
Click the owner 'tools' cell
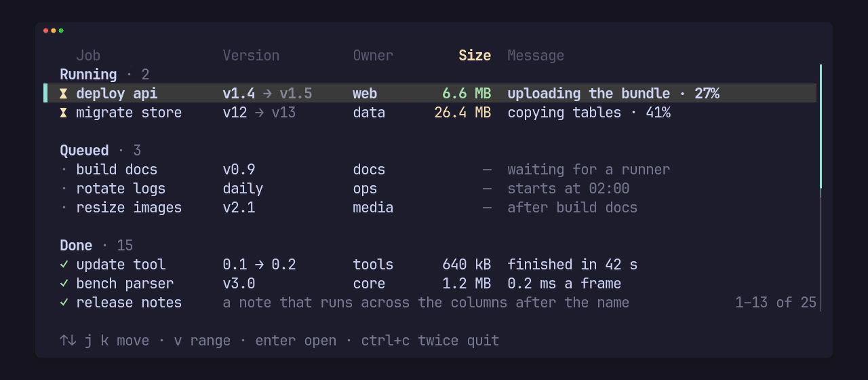(373, 265)
